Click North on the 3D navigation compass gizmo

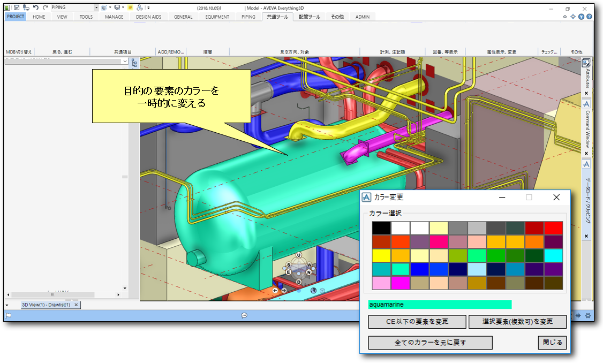309,272
